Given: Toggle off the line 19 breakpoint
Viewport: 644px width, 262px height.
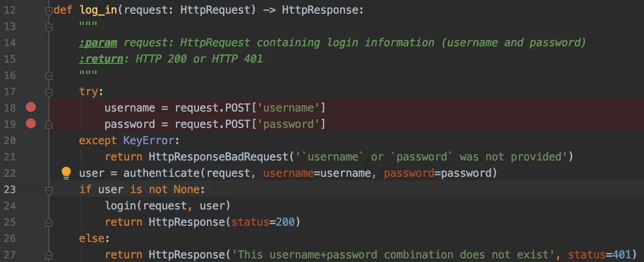Looking at the screenshot, I should click(30, 123).
